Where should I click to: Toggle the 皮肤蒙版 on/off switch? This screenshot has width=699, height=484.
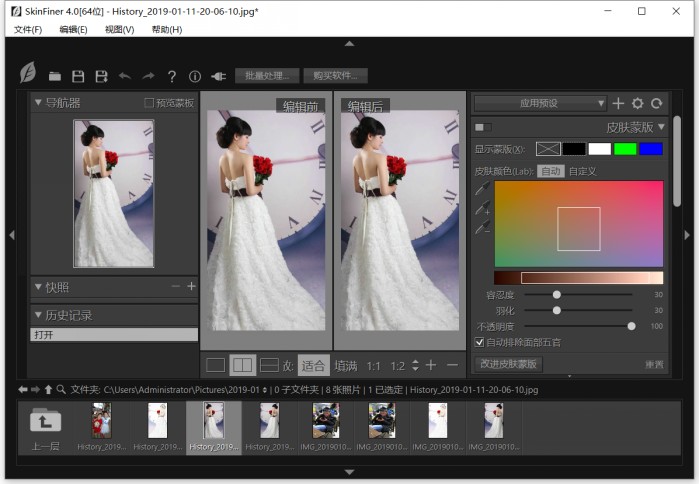click(x=483, y=127)
